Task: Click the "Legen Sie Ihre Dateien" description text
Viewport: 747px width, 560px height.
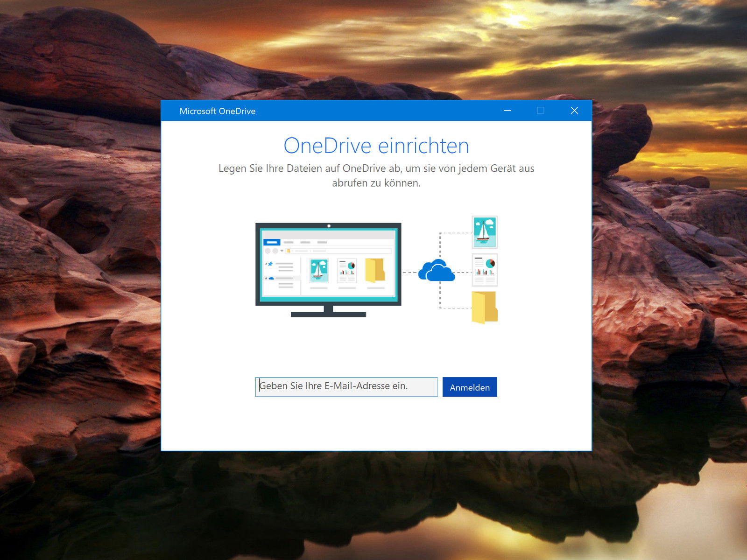Action: [376, 175]
